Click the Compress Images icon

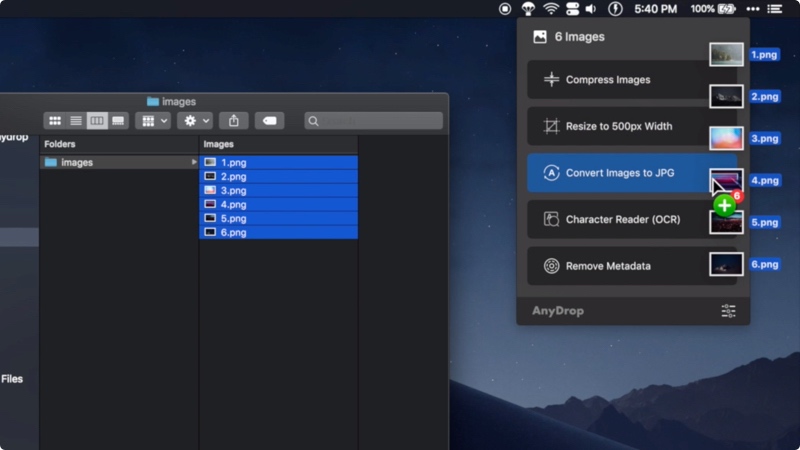click(x=551, y=80)
